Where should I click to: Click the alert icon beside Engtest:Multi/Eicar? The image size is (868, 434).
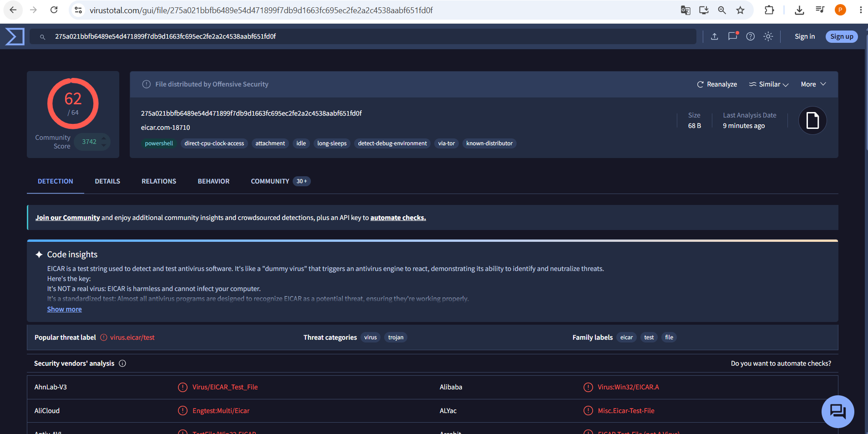(x=183, y=411)
